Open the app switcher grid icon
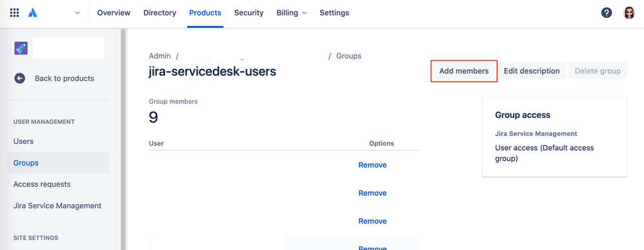 tap(14, 13)
